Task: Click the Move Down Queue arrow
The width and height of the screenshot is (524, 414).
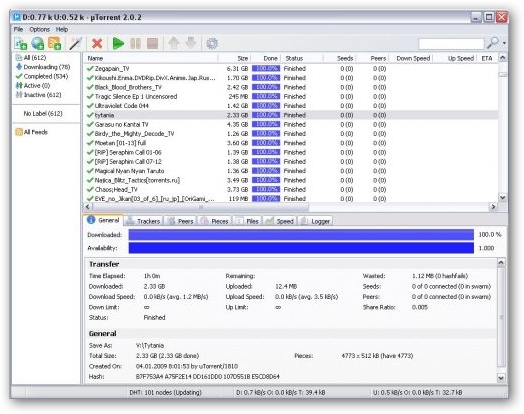Action: pos(191,43)
